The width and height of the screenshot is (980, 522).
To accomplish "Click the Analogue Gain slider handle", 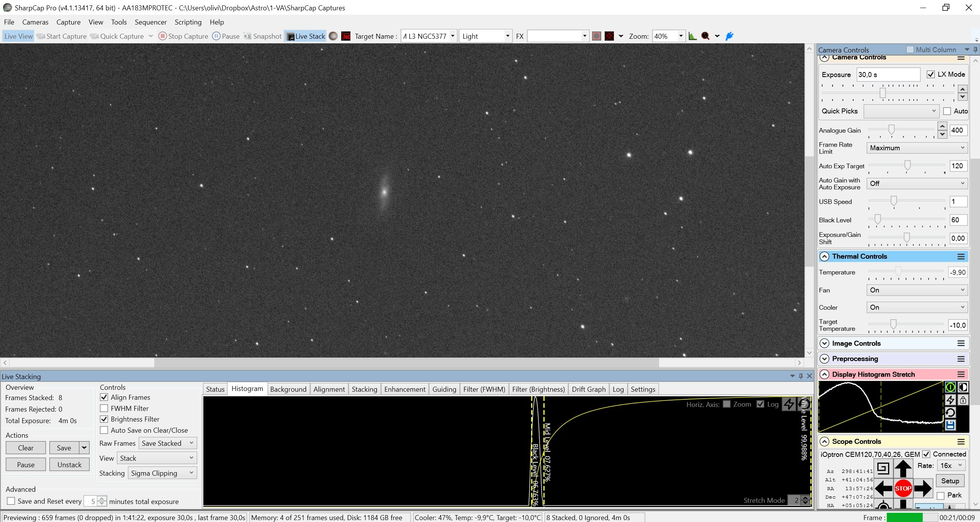I will tap(891, 130).
